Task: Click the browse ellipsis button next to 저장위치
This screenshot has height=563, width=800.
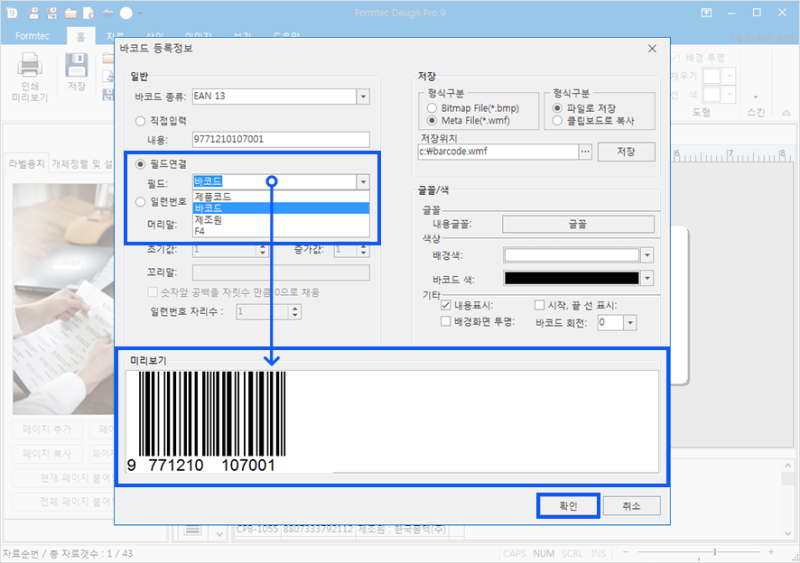Action: (585, 152)
